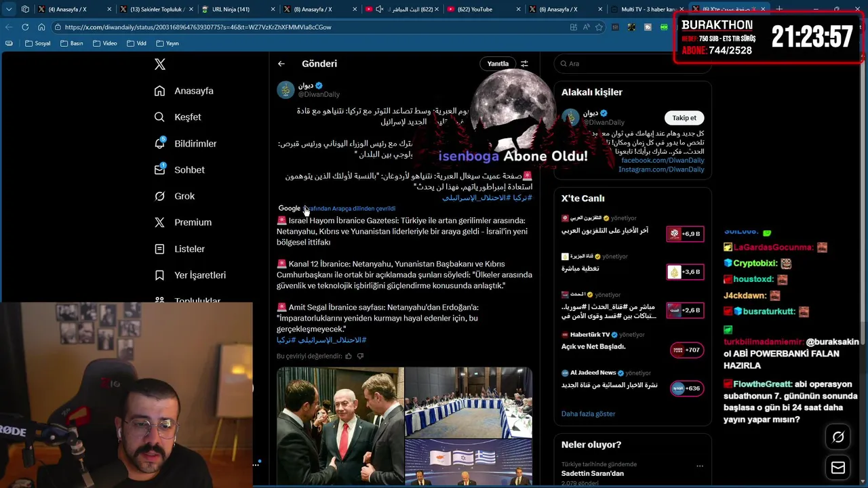The image size is (868, 488).
Task: Click the Grok icon in sidebar
Action: click(x=159, y=196)
